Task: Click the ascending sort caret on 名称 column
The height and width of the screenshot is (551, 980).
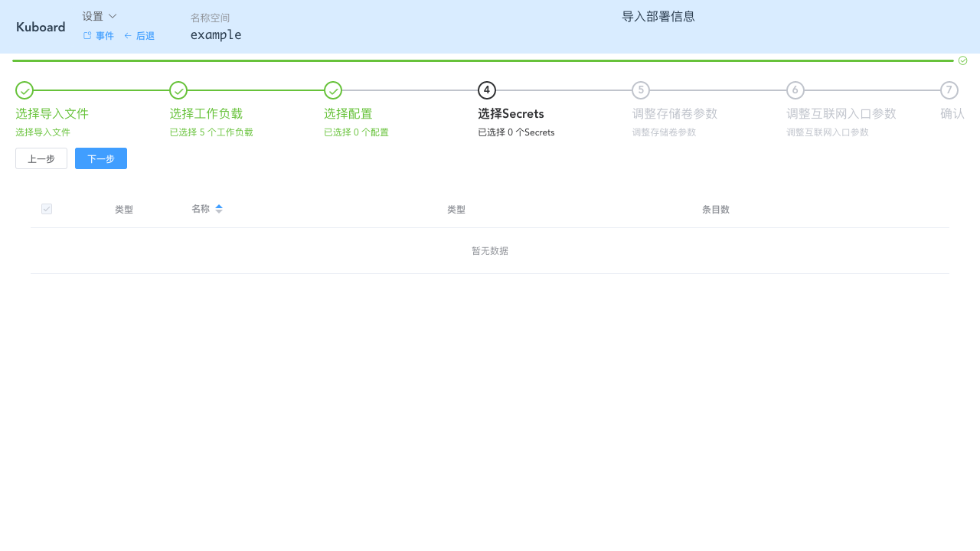Action: [x=219, y=205]
